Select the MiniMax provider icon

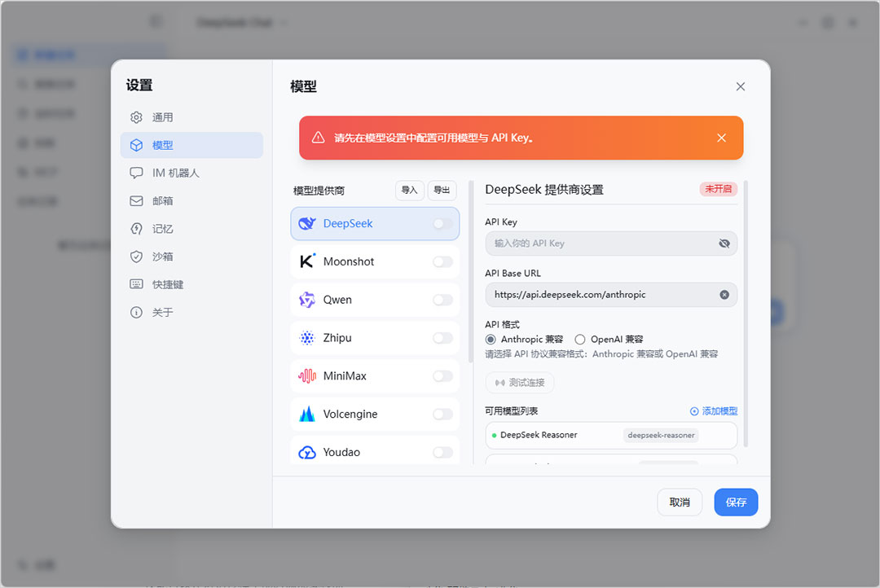pos(308,375)
